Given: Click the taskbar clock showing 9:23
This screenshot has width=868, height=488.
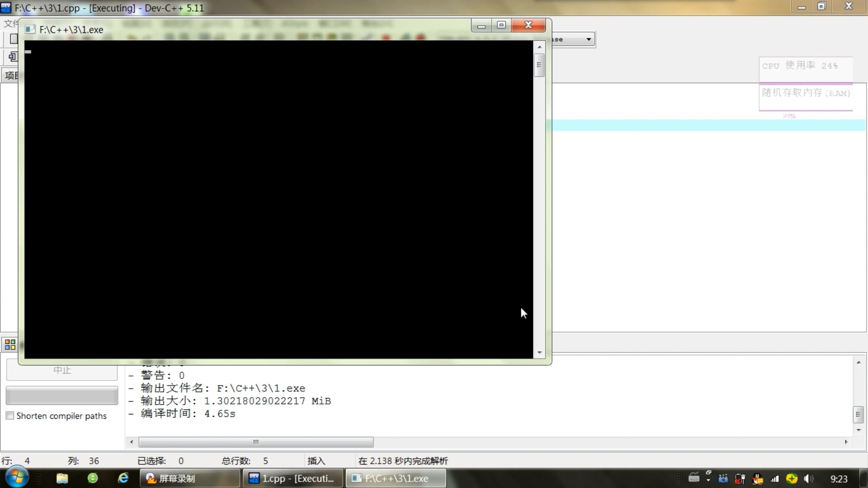Looking at the screenshot, I should (x=839, y=479).
